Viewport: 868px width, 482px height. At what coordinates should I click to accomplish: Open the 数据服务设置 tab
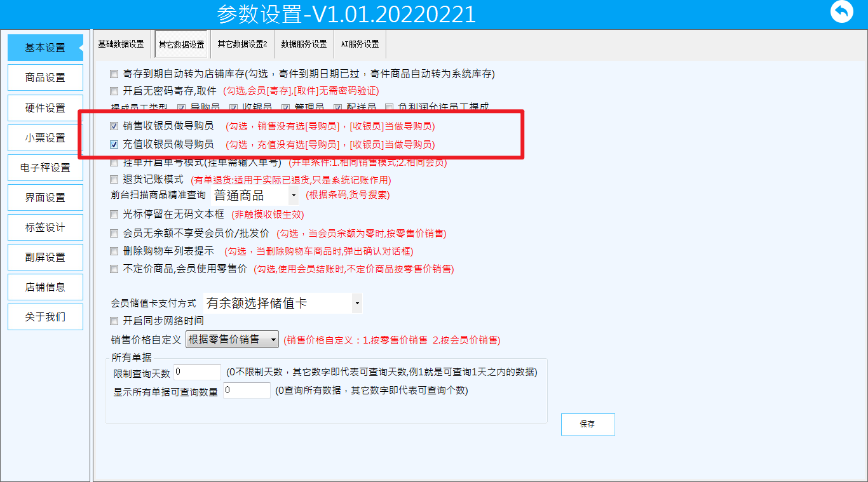point(304,44)
